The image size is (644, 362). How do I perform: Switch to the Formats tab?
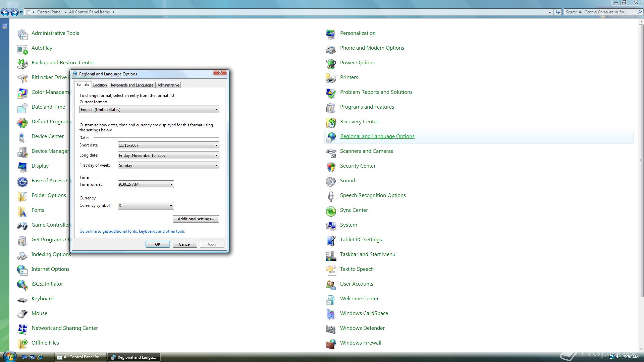click(83, 85)
